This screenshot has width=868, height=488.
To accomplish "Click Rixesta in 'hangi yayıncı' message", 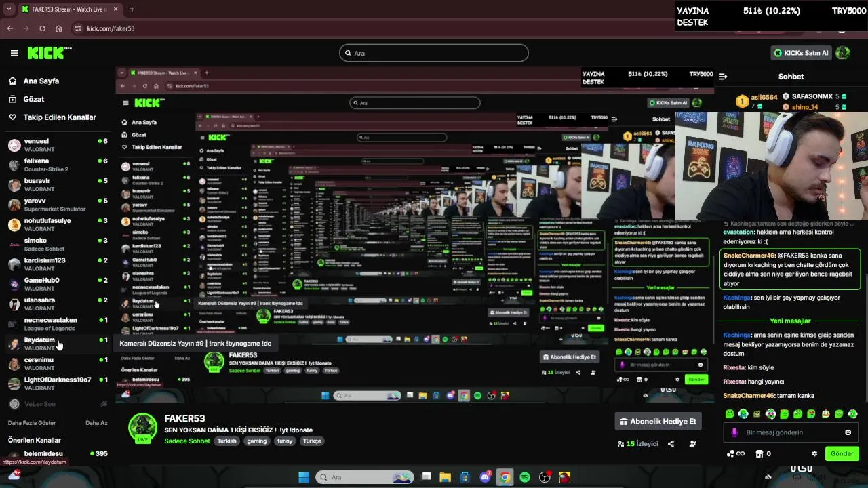I will [734, 382].
